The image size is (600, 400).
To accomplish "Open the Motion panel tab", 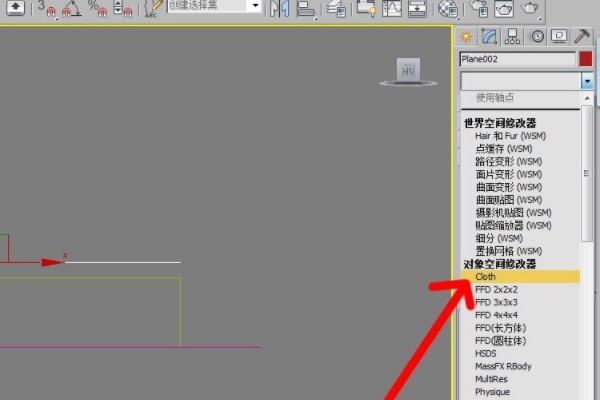I will click(x=537, y=37).
